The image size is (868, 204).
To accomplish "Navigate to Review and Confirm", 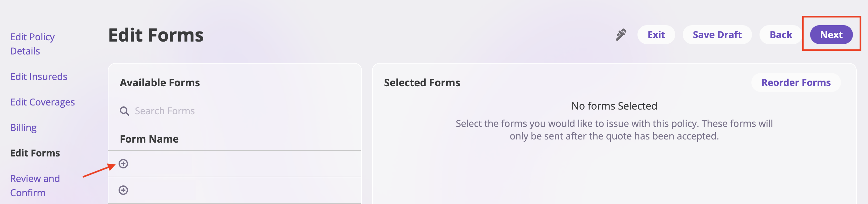I will click(x=35, y=185).
